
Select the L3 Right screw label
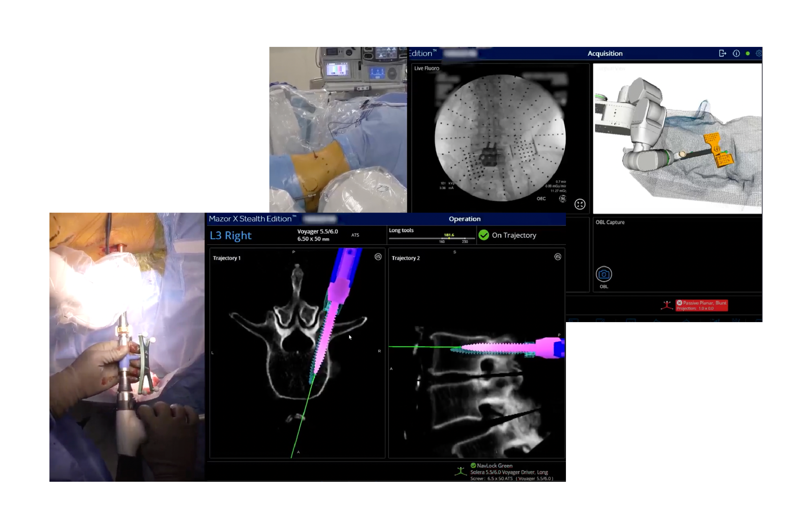tap(231, 236)
